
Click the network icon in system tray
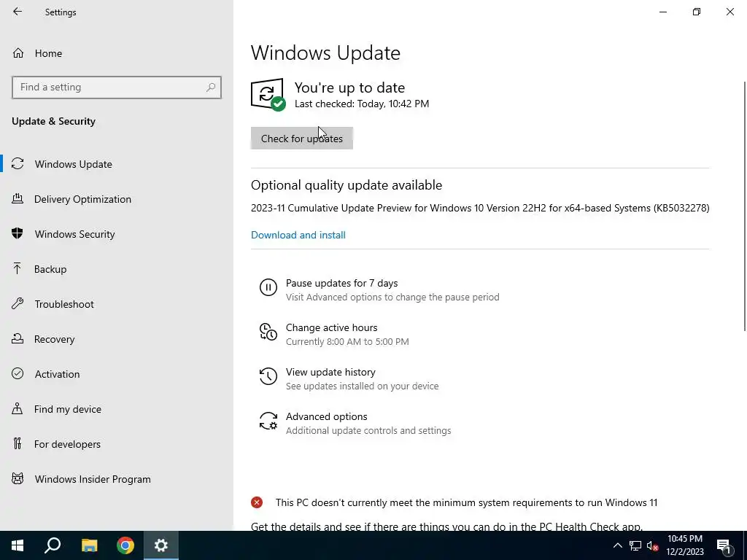click(635, 545)
